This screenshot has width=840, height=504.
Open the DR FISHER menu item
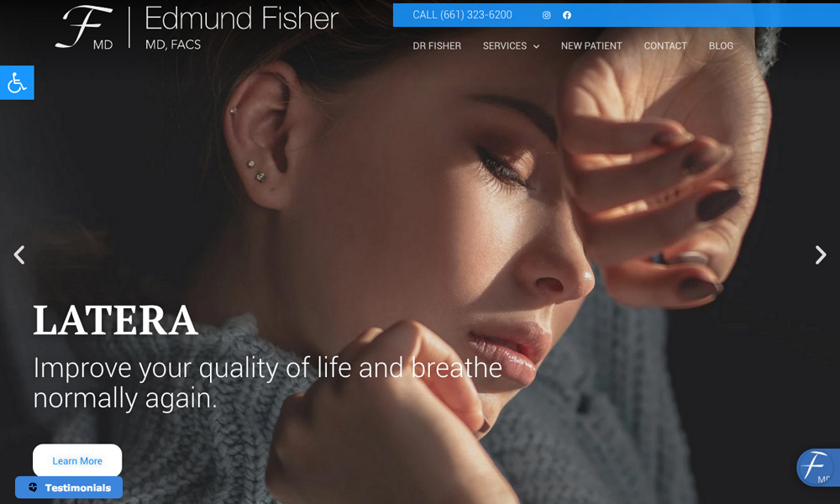point(437,46)
